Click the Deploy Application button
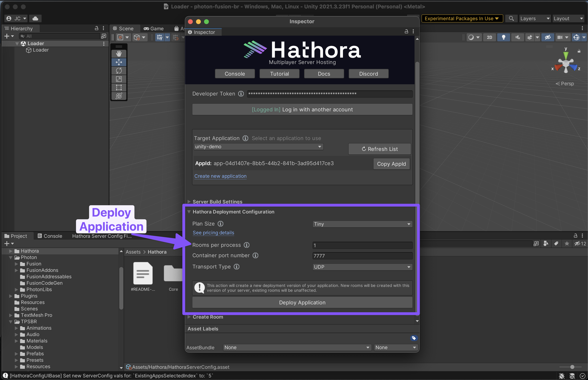 click(x=302, y=303)
